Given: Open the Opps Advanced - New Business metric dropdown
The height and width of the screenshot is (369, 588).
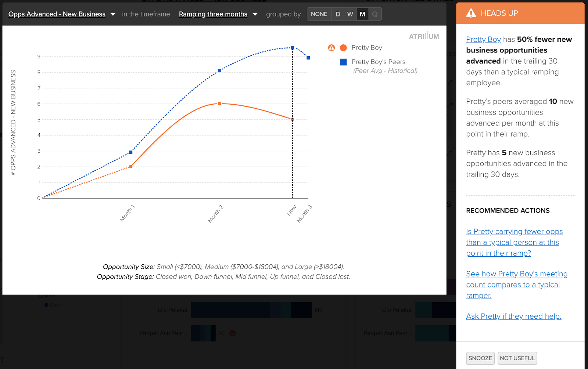Looking at the screenshot, I should coord(57,14).
